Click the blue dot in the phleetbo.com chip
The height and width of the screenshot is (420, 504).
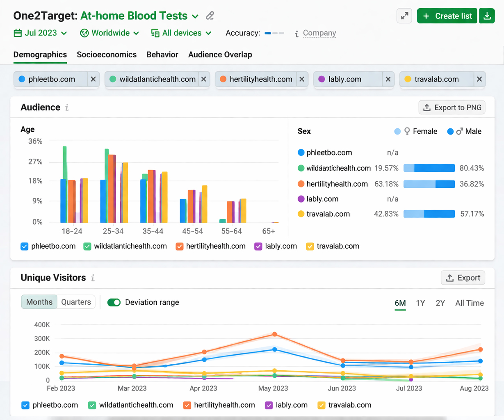(22, 79)
